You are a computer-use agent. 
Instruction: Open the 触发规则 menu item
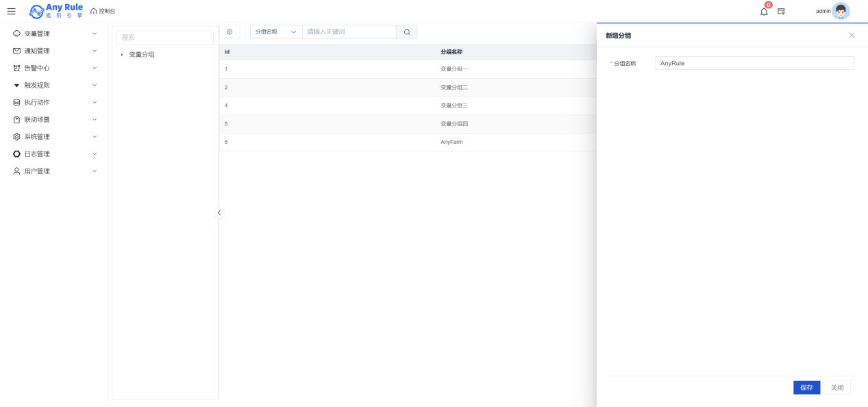(55, 86)
